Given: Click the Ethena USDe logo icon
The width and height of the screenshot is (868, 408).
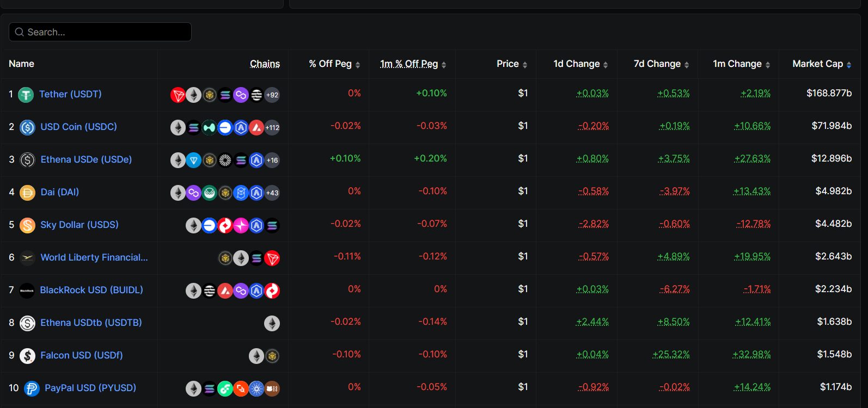Looking at the screenshot, I should tap(27, 160).
